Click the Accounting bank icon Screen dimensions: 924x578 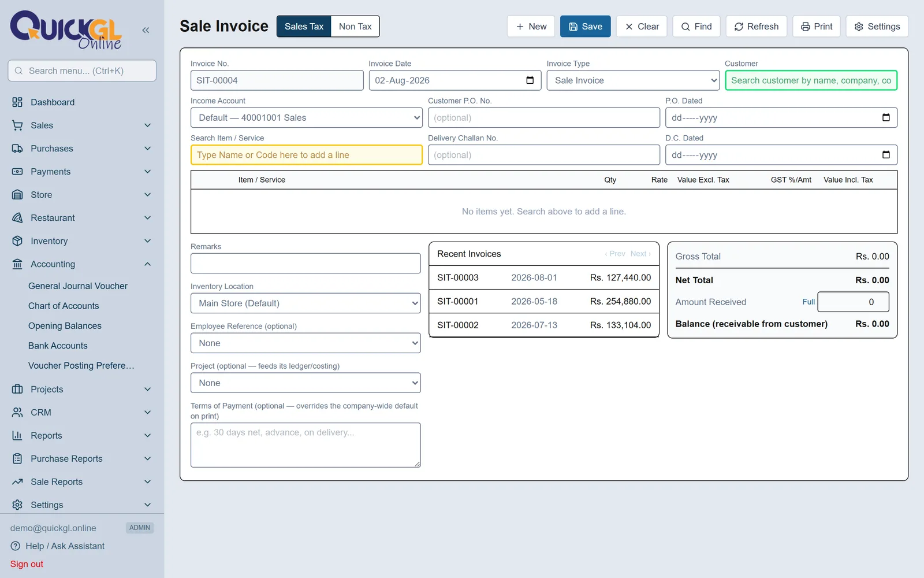pyautogui.click(x=17, y=264)
